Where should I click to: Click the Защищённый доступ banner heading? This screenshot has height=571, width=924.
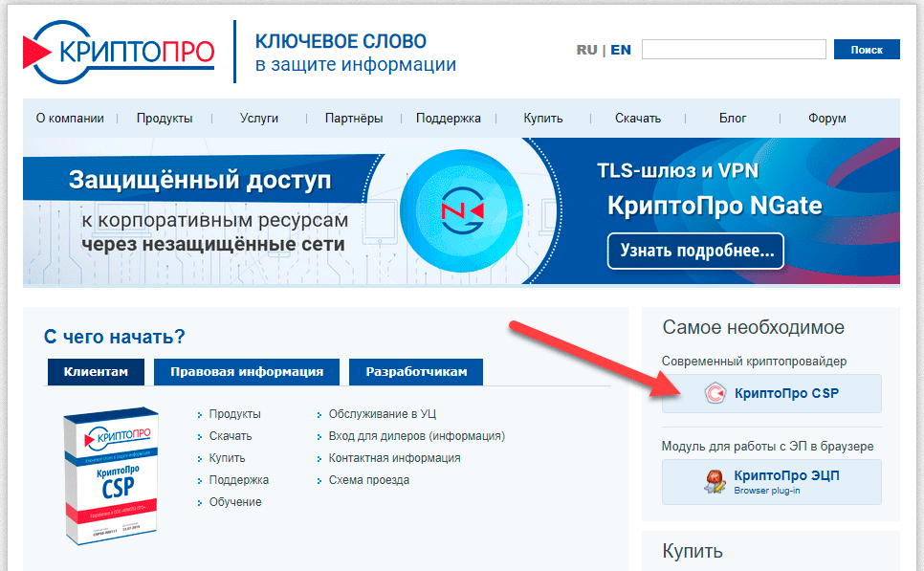point(200,181)
